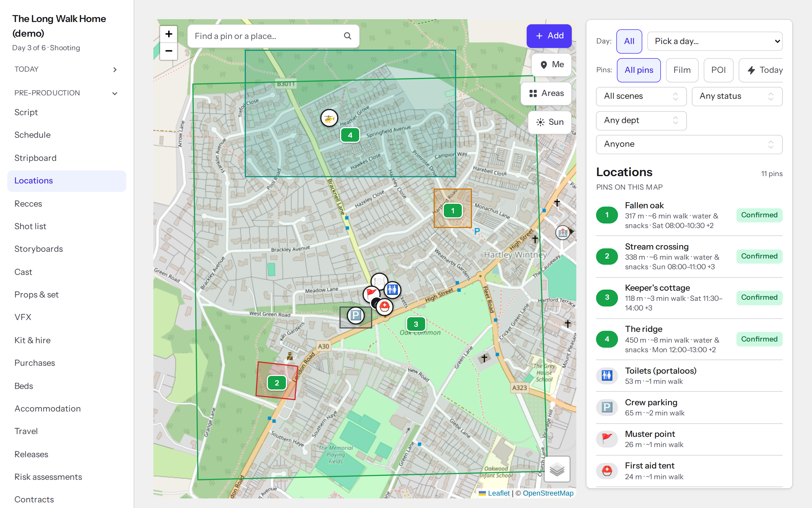Open the Any dept dropdown
Viewport: 812px width, 508px height.
tap(641, 121)
